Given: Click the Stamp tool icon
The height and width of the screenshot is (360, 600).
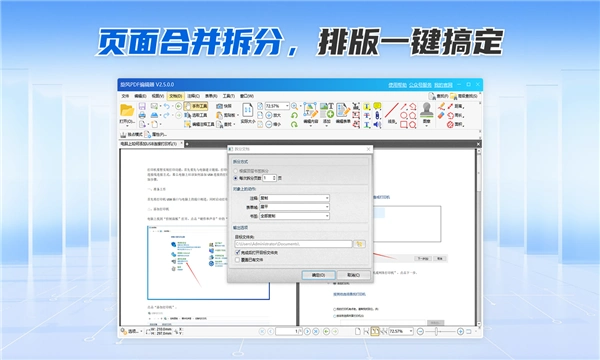Looking at the screenshot, I should click(426, 110).
